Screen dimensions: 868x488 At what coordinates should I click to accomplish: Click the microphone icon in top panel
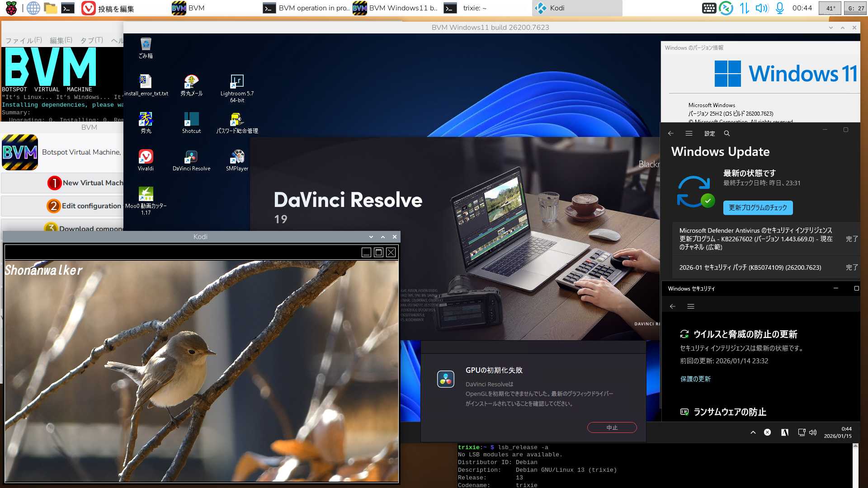point(779,8)
